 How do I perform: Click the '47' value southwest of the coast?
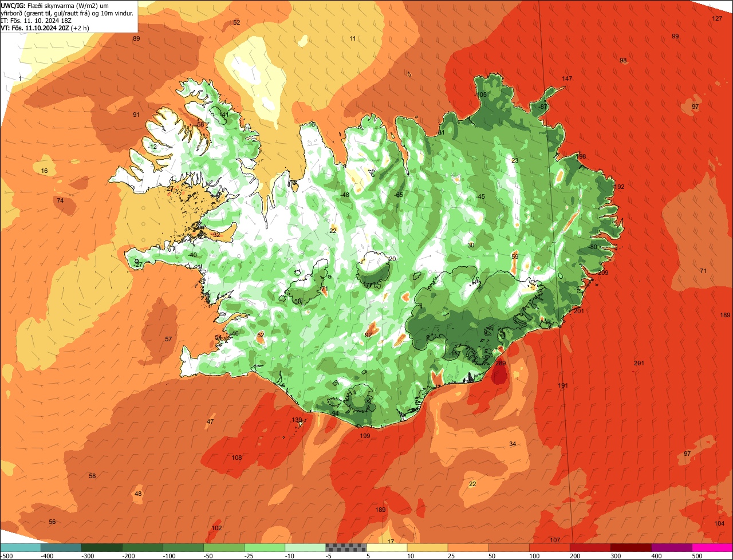(x=210, y=421)
